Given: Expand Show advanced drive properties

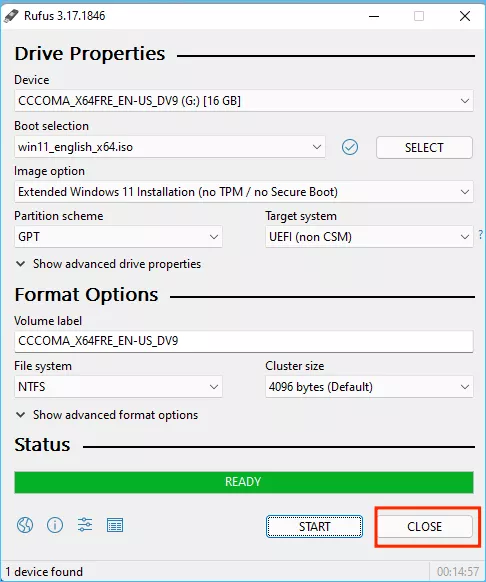Looking at the screenshot, I should click(x=108, y=264).
